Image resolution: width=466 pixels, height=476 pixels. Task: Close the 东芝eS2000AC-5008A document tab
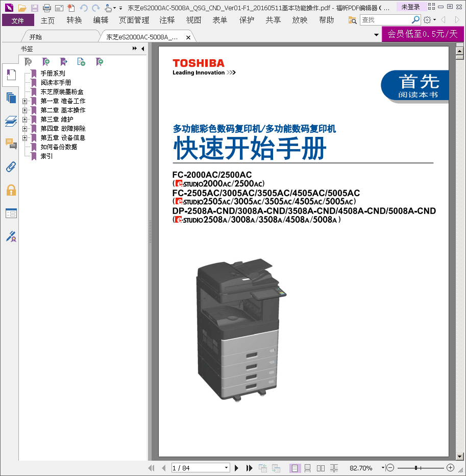point(188,37)
